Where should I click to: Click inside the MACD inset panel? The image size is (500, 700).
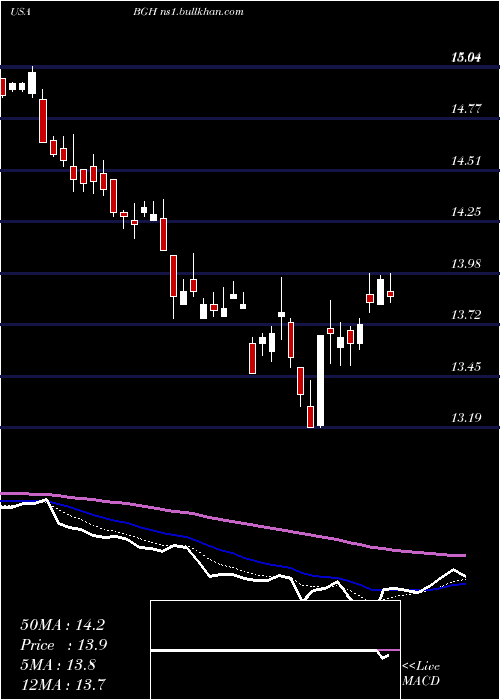[275, 650]
